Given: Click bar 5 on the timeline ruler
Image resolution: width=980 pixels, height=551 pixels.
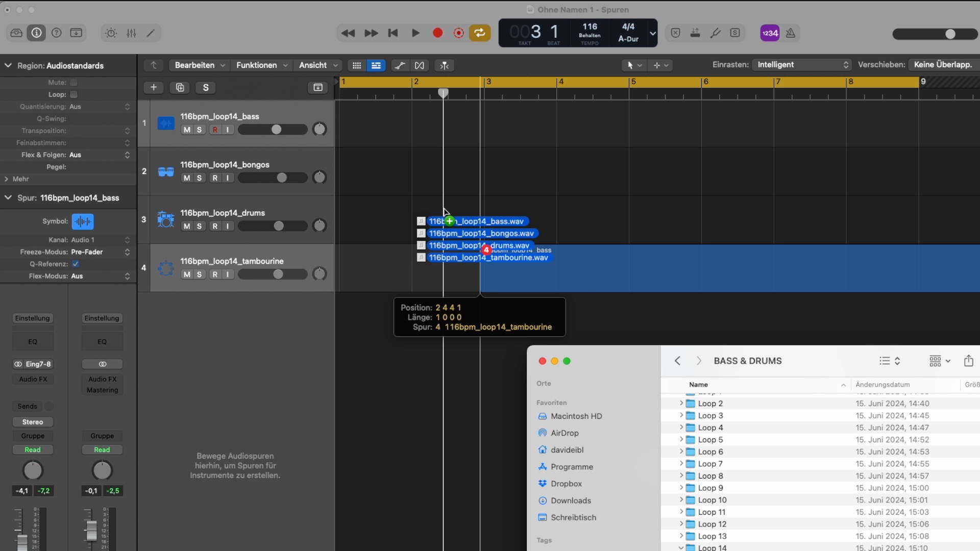Looking at the screenshot, I should point(633,82).
